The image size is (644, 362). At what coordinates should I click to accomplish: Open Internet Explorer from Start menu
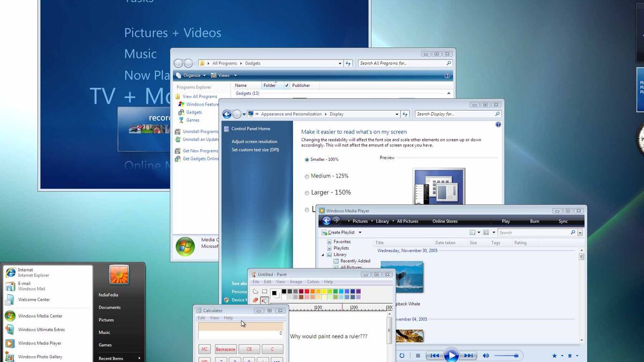[x=26, y=272]
